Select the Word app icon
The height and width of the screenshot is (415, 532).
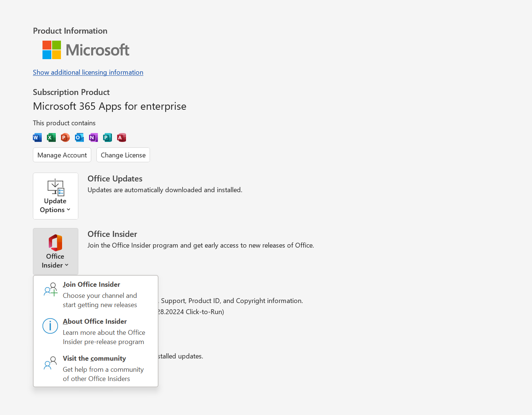(x=37, y=137)
